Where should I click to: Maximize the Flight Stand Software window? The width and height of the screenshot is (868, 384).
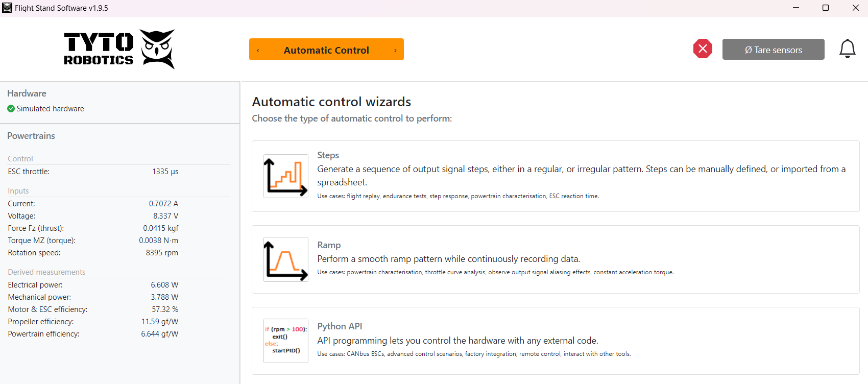click(x=826, y=8)
